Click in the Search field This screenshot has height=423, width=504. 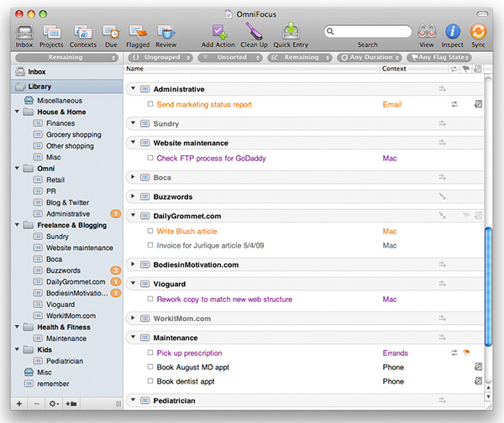tap(368, 31)
